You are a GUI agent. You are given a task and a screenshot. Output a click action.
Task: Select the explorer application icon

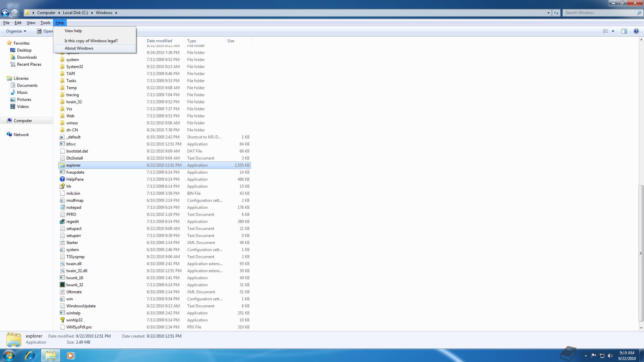coord(62,165)
